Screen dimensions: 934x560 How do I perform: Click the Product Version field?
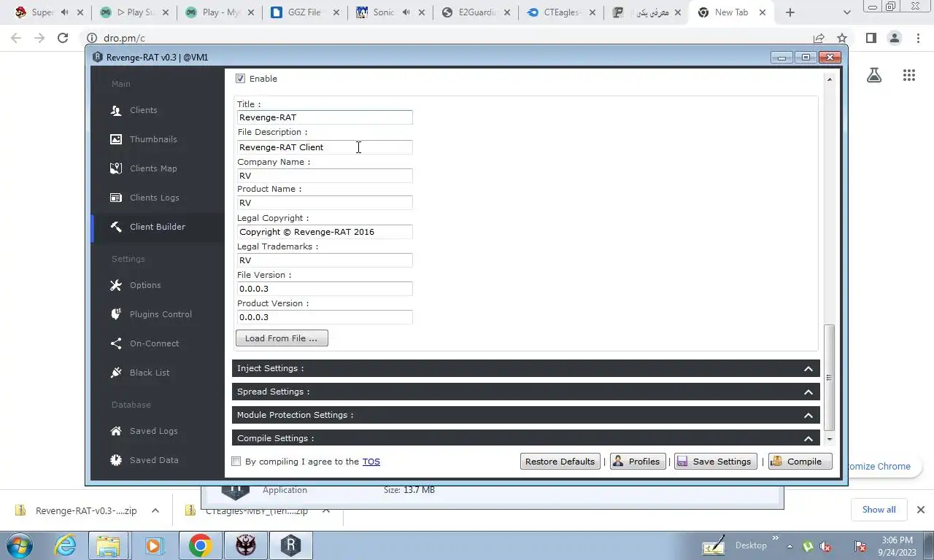point(325,317)
